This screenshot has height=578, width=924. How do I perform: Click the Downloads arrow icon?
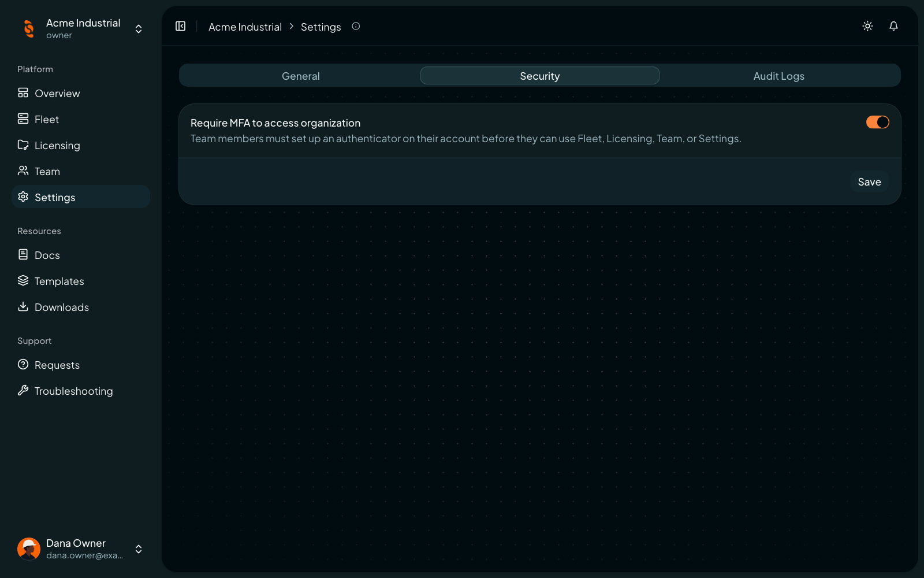click(23, 306)
